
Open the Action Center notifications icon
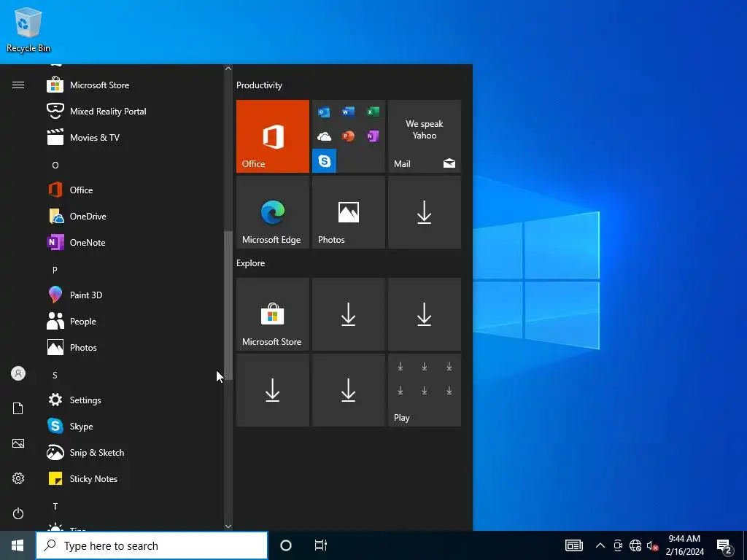coord(724,545)
